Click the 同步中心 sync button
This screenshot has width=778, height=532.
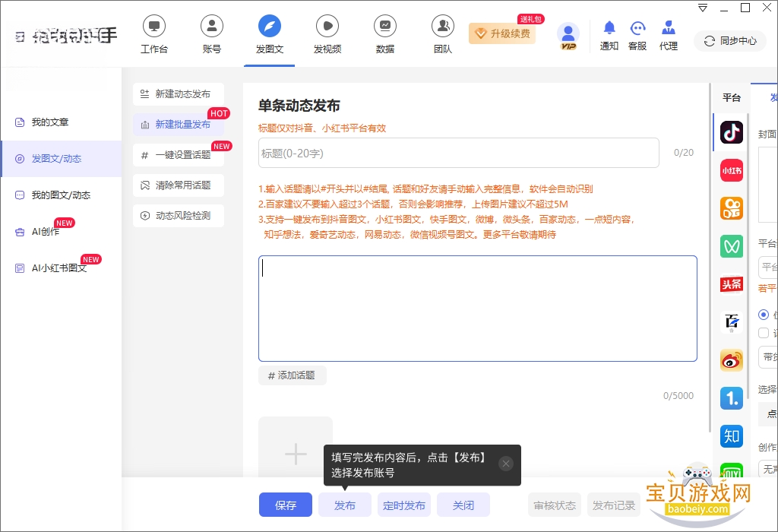(730, 41)
